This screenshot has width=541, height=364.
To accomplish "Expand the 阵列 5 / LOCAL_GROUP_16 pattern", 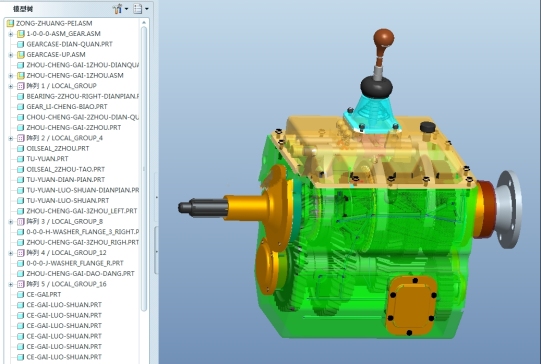I will point(11,285).
